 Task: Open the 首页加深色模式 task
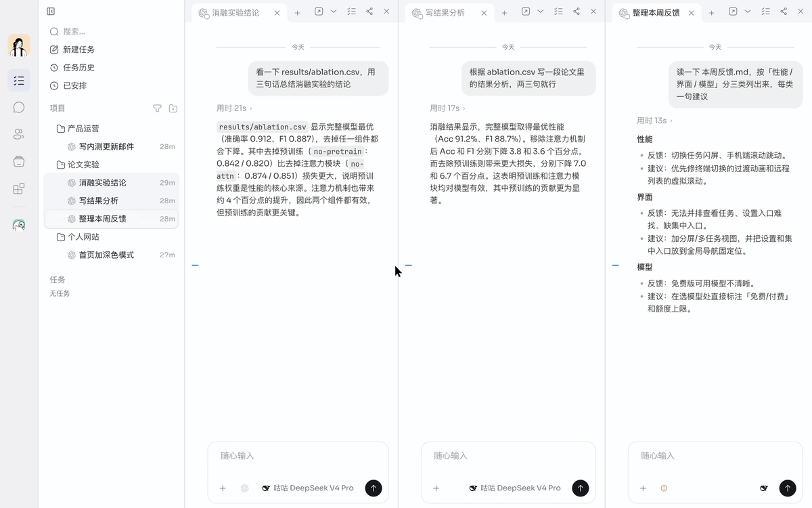pos(112,255)
